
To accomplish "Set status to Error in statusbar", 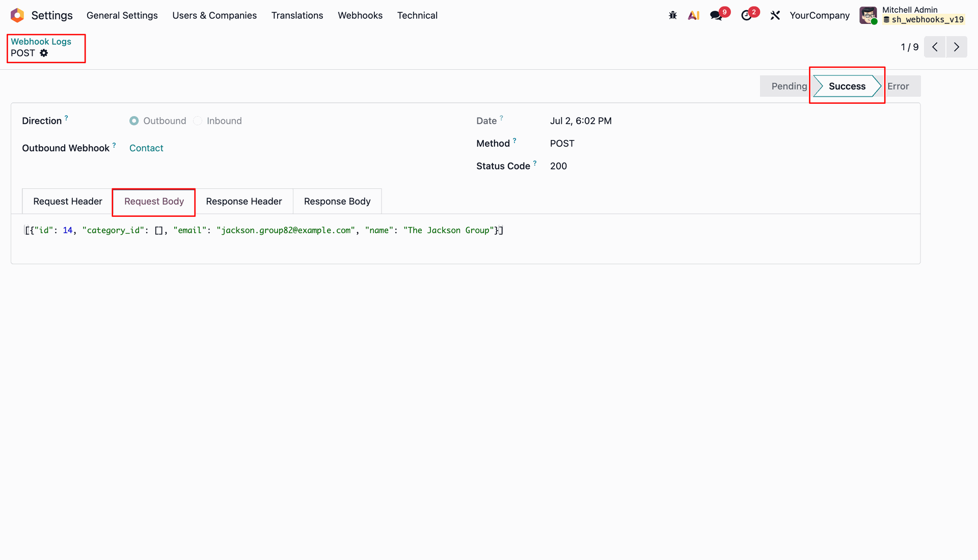I will tap(899, 86).
